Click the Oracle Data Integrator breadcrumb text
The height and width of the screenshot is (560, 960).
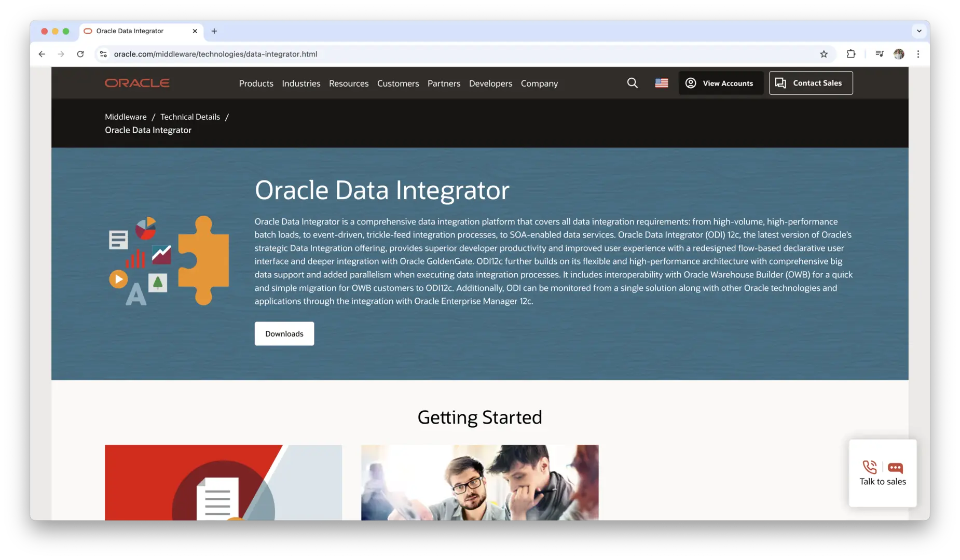point(148,130)
